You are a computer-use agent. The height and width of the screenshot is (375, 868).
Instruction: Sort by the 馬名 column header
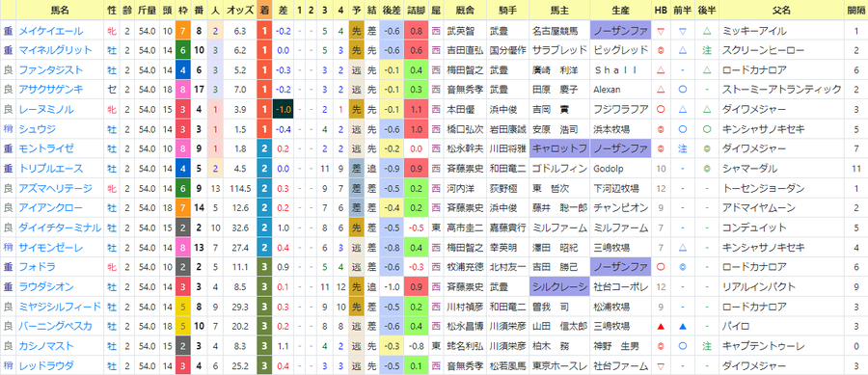60,11
